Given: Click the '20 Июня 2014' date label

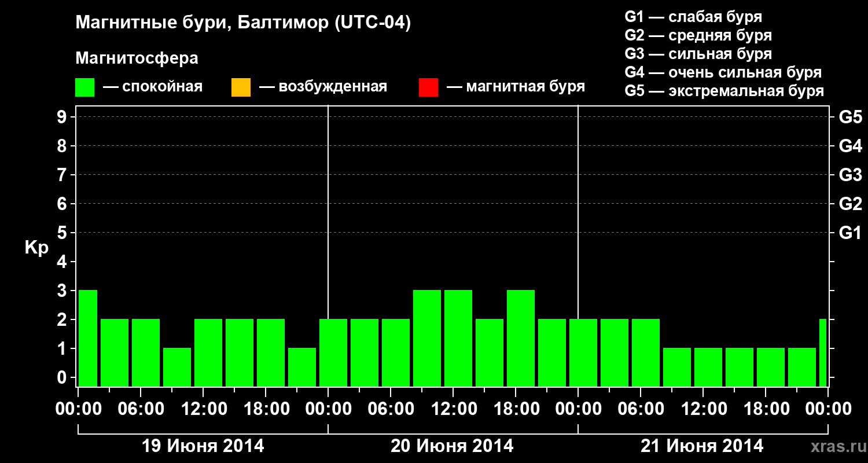Looking at the screenshot, I should 452,446.
